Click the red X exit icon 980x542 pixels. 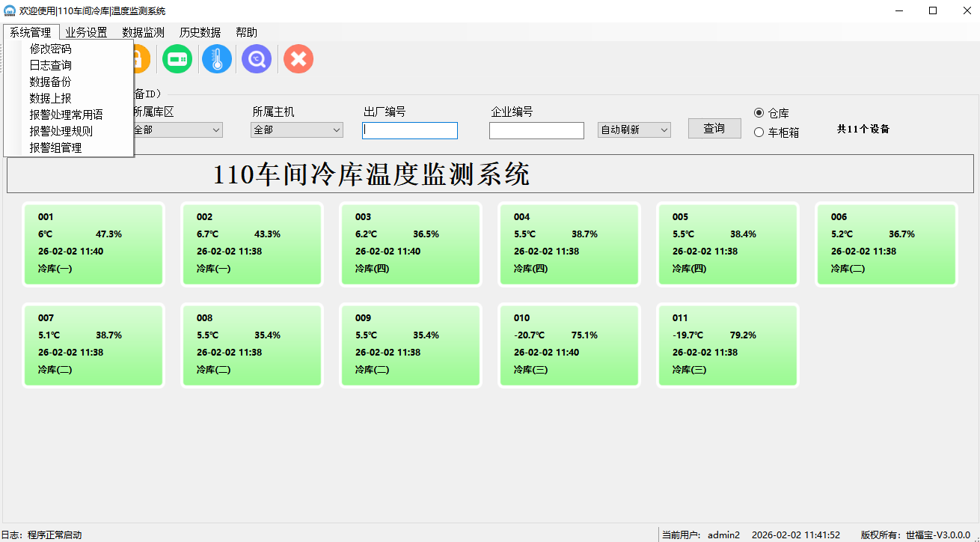click(298, 59)
